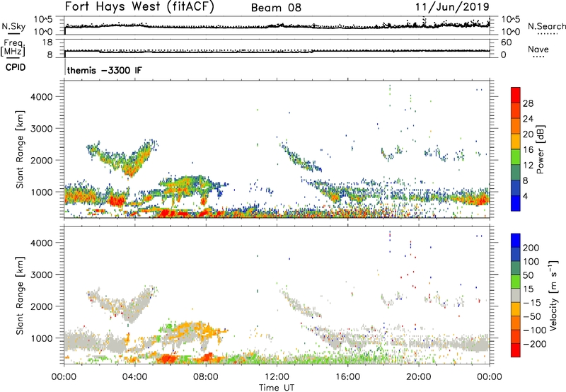Click the '4' power colorbar tick value
Image resolution: width=566 pixels, height=392 pixels.
click(x=525, y=196)
